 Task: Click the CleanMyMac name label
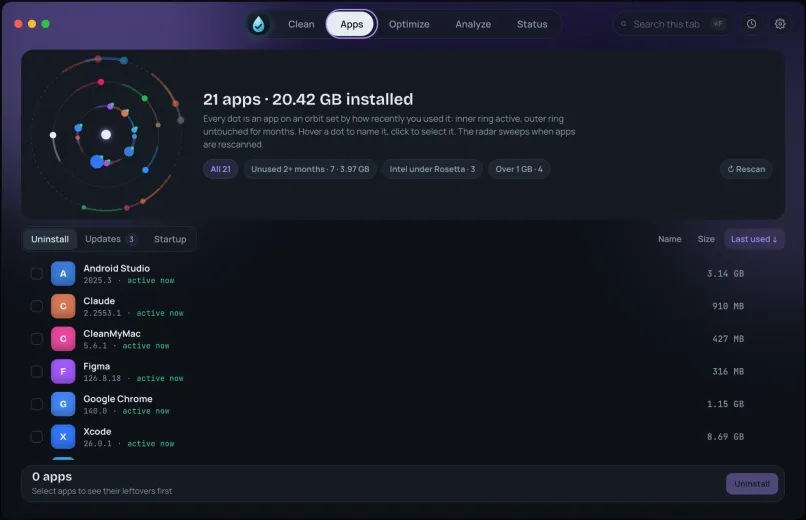pyautogui.click(x=112, y=333)
